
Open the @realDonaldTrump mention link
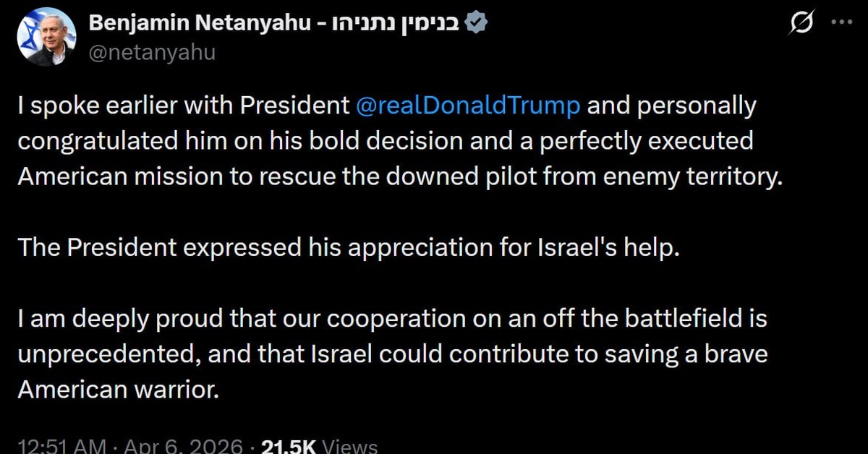[469, 106]
